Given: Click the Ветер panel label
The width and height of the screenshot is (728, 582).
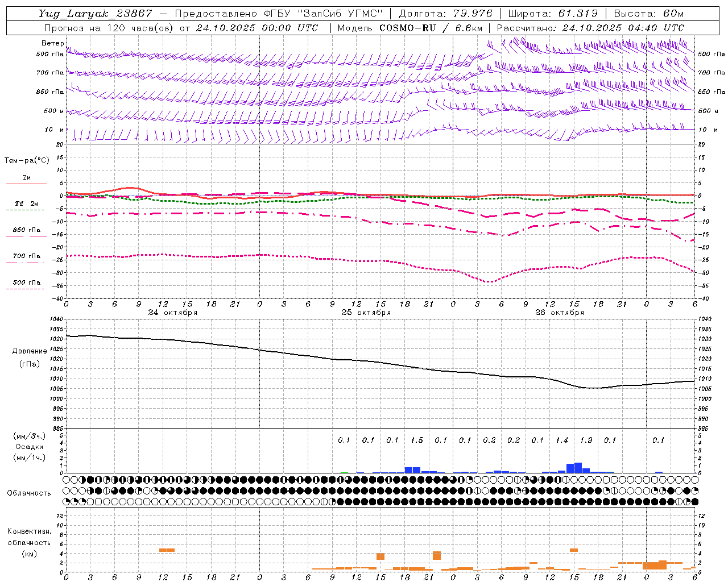Looking at the screenshot, I should click(52, 43).
